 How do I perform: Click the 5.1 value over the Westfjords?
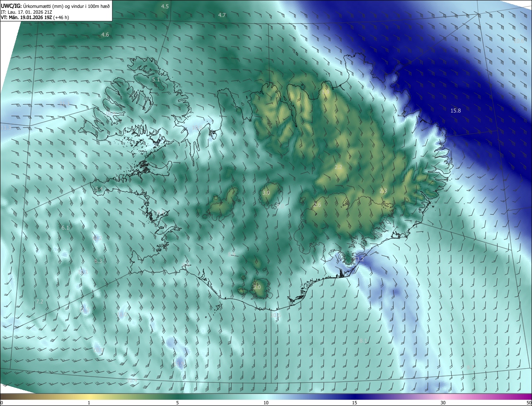156,79
